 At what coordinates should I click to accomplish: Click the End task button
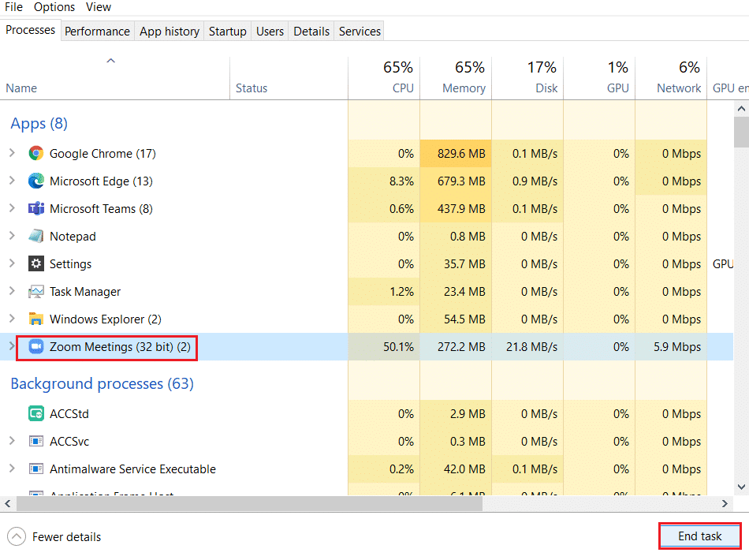coord(699,536)
